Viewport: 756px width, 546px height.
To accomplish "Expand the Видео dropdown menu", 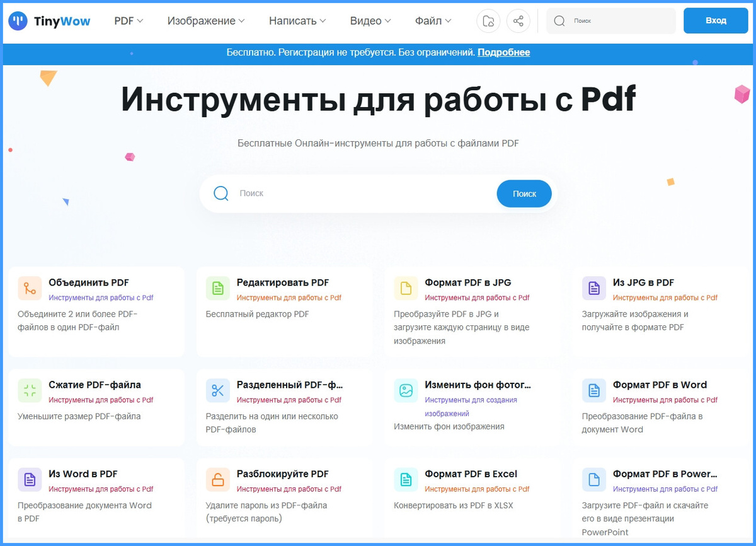I will 369,21.
